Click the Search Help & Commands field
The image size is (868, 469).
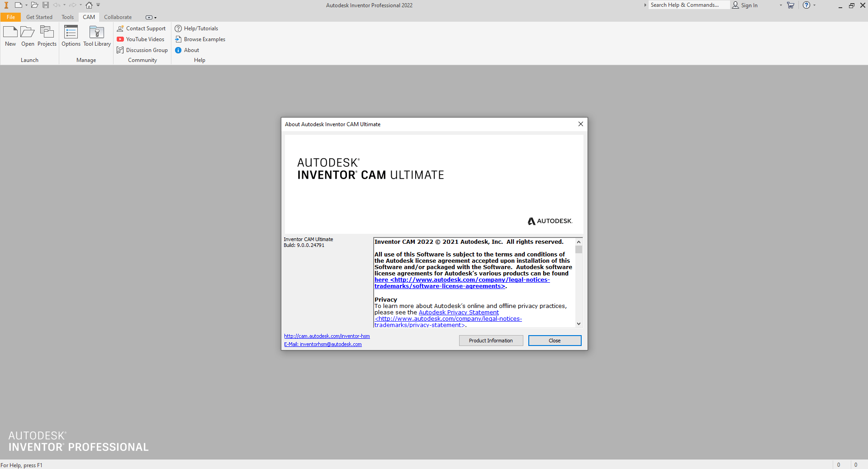tap(689, 5)
